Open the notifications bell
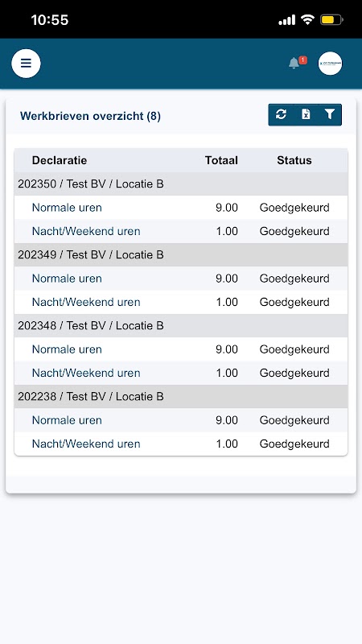The image size is (362, 644). [294, 64]
